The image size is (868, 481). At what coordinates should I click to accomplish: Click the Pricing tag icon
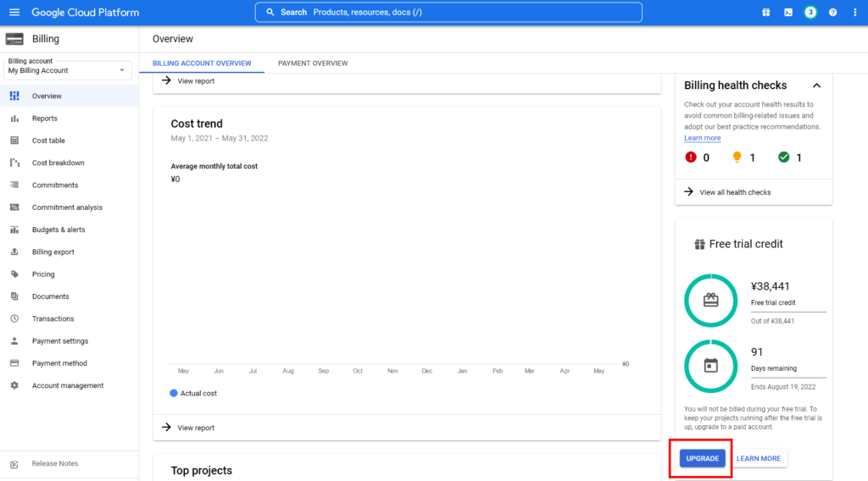point(14,274)
